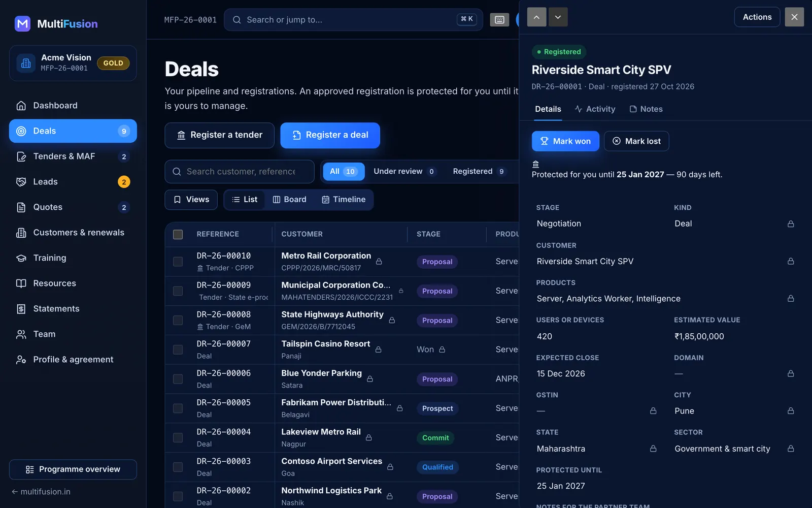Click the lock icon next to the Kind field
Screen dimensions: 812x508
[791, 224]
